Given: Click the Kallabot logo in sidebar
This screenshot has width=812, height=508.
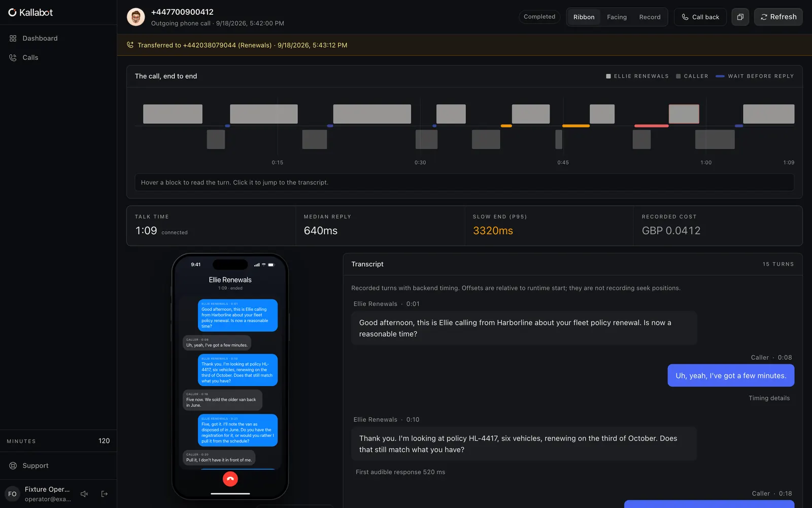Looking at the screenshot, I should [30, 12].
